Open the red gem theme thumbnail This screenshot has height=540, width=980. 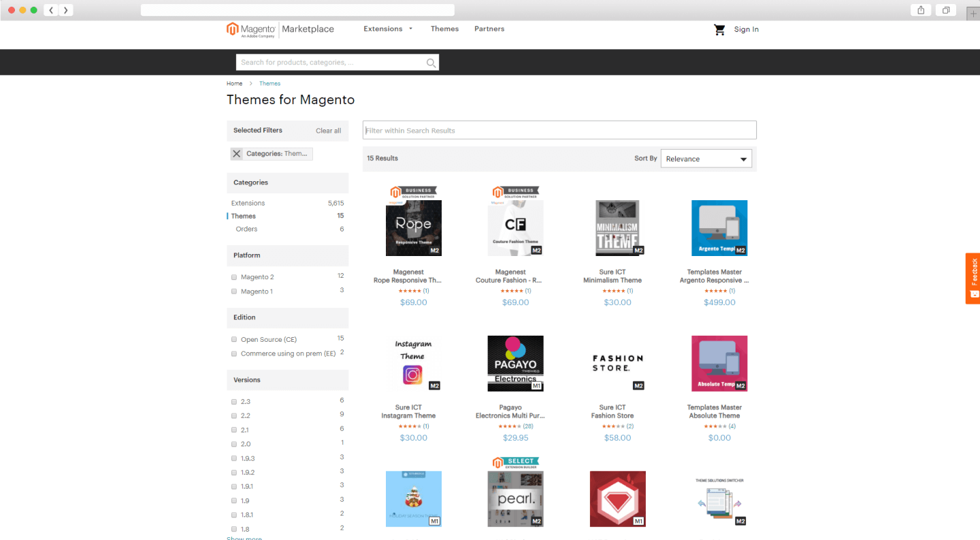click(617, 498)
